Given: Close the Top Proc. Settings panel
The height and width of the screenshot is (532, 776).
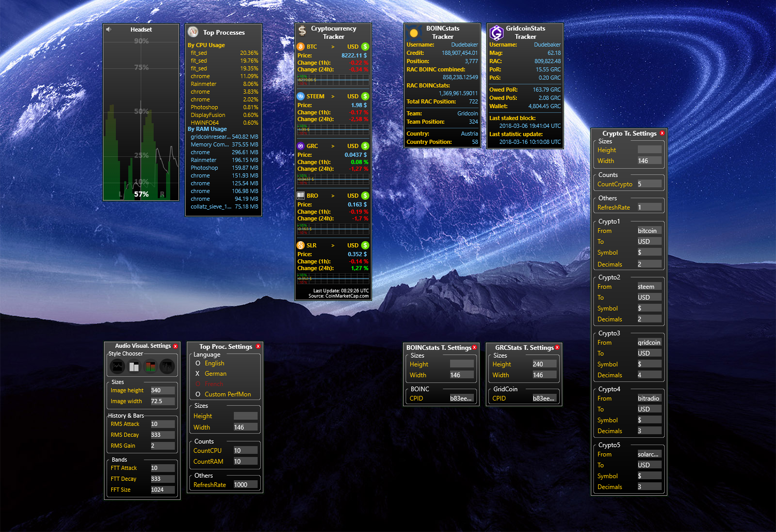Looking at the screenshot, I should (258, 346).
